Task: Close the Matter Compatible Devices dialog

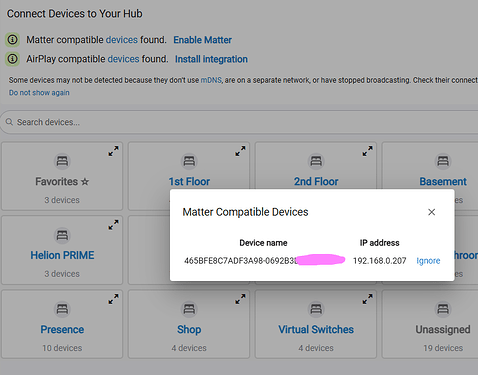Action: [432, 212]
